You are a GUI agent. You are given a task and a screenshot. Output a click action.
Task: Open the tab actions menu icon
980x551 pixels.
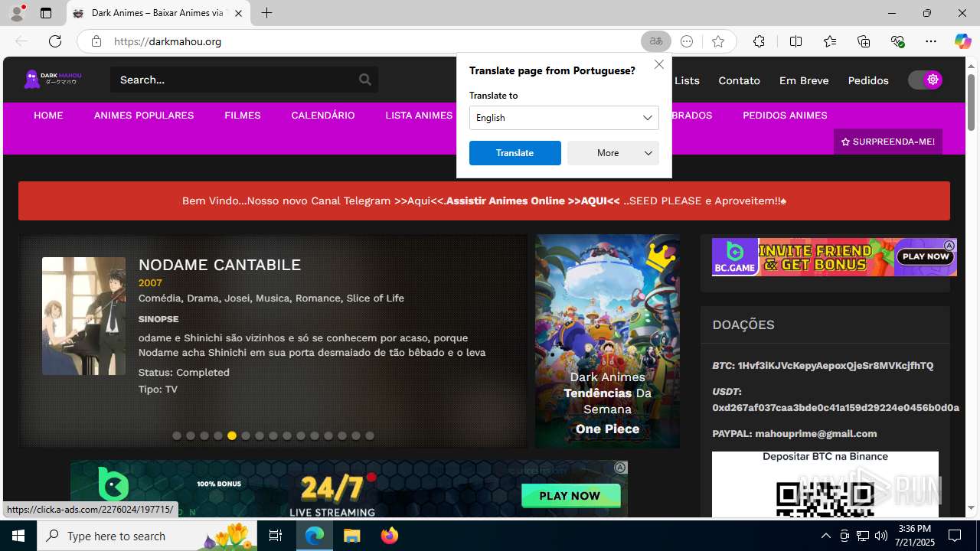tap(46, 13)
